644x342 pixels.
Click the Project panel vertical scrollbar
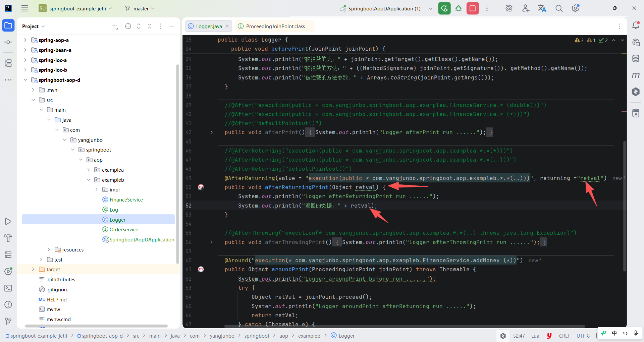(x=177, y=164)
